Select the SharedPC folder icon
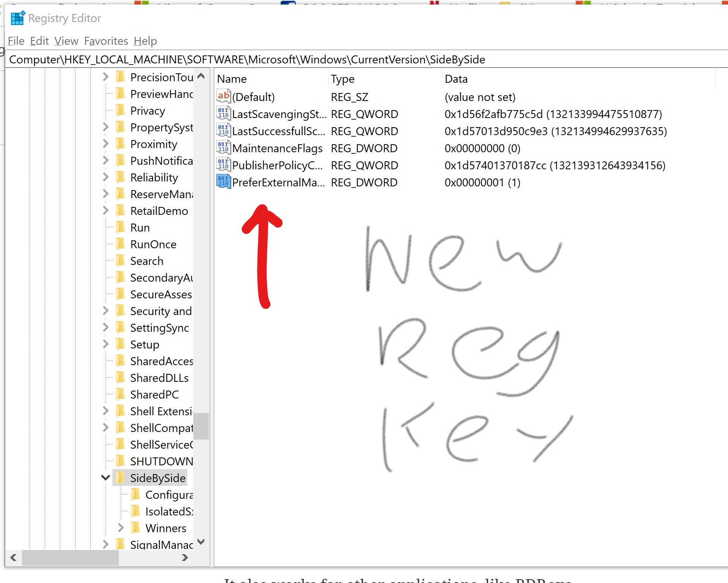The height and width of the screenshot is (583, 728). (x=120, y=394)
